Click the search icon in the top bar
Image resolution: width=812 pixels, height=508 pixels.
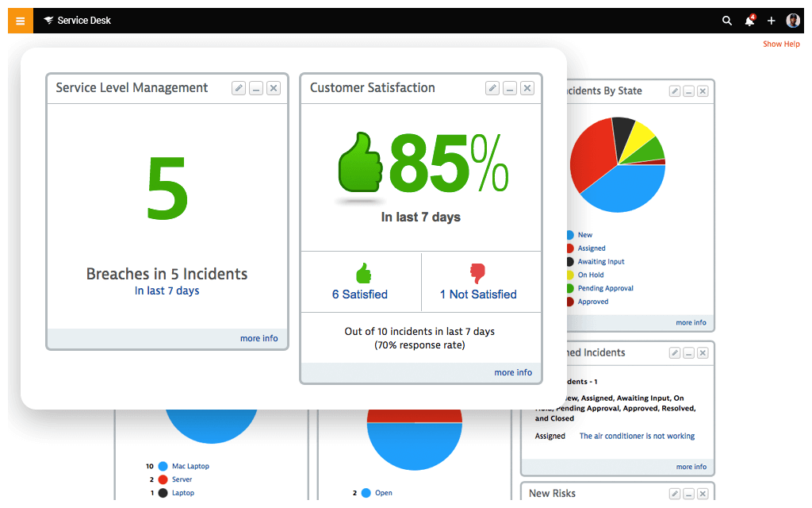click(x=727, y=21)
